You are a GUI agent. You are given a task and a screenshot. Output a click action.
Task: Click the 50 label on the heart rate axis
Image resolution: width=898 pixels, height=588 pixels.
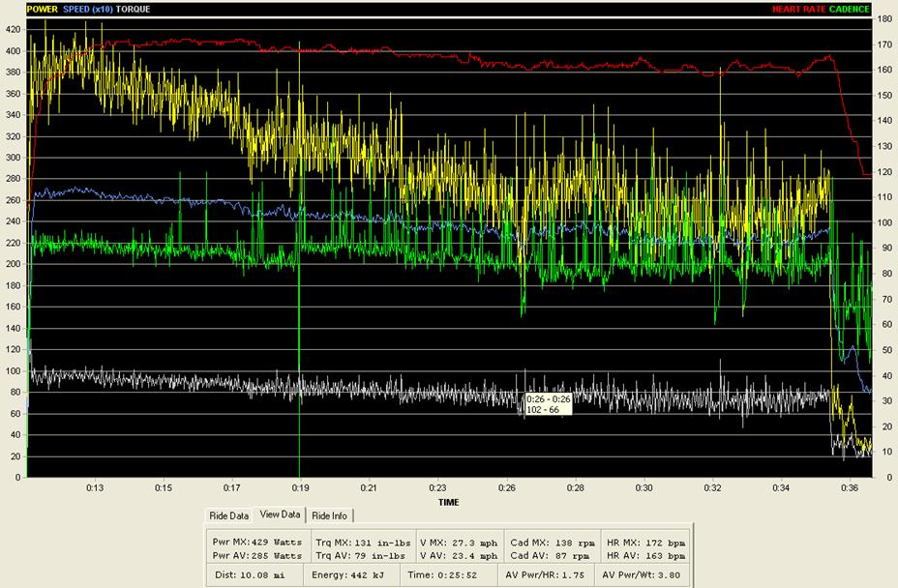886,350
